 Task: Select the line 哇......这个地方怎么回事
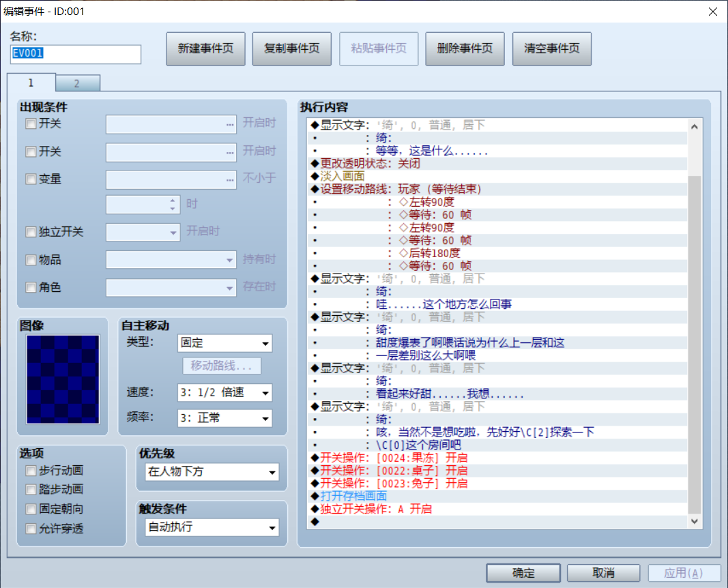(x=497, y=304)
